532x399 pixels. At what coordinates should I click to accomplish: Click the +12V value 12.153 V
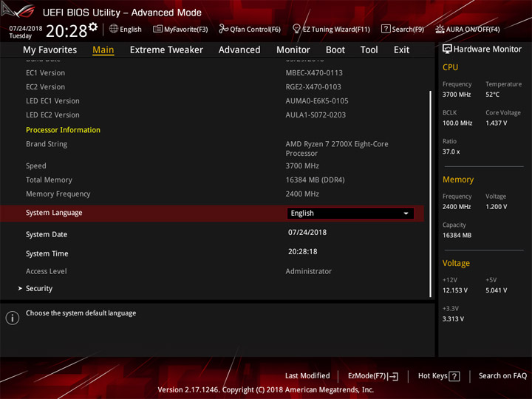tap(455, 290)
